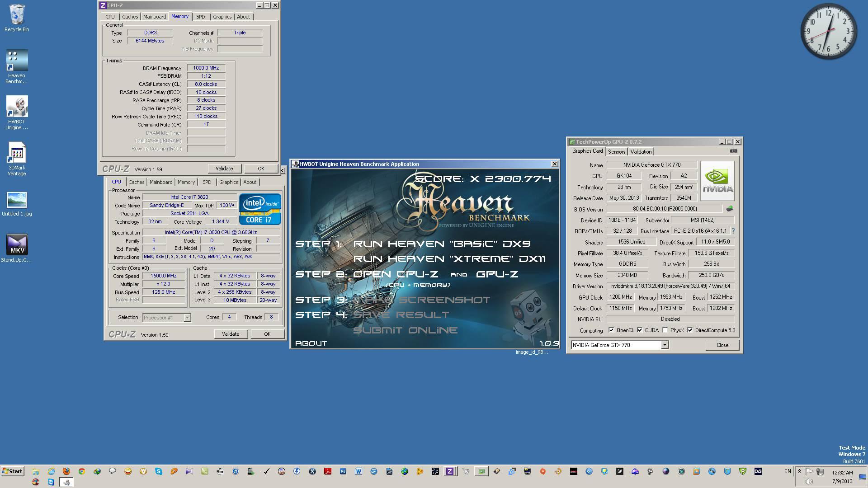Click Validate in the lower CPU-Z window

click(x=231, y=334)
